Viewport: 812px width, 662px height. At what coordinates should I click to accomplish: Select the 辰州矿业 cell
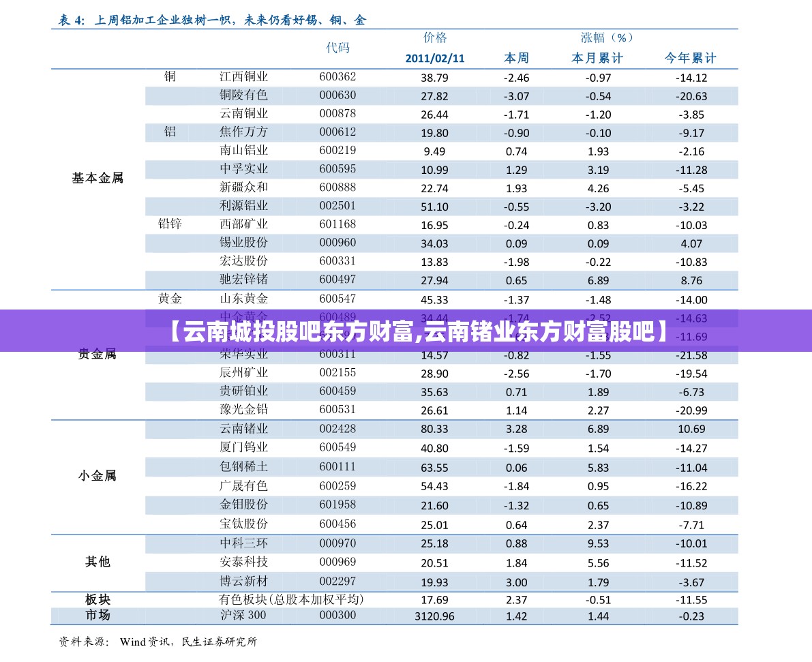(x=243, y=372)
